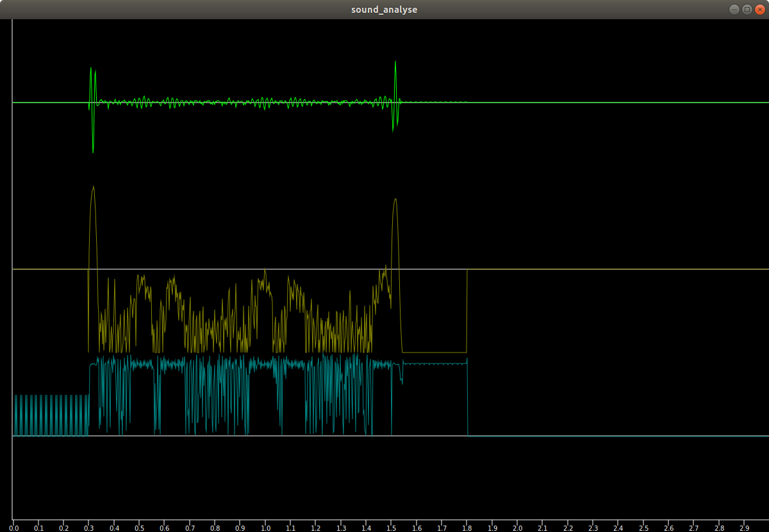
Task: Click the cyan striped block at plot start
Action: coord(51,415)
